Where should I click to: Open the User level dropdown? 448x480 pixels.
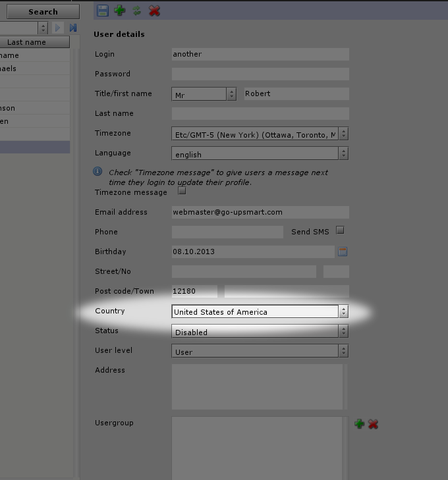point(343,351)
